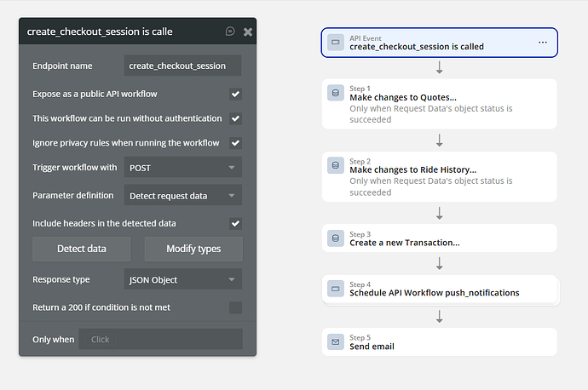Screen dimensions: 588x390
Task: Enable Return a 200 if condition not met
Action: [x=235, y=307]
